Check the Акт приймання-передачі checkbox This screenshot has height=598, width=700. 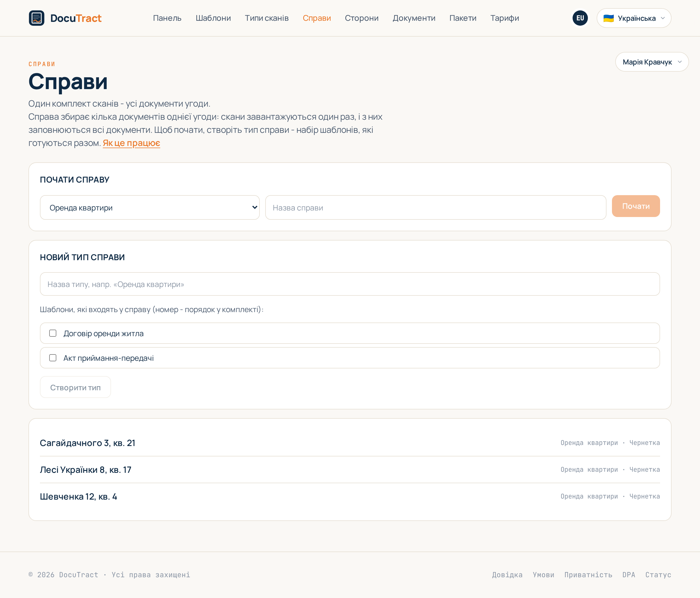point(53,358)
